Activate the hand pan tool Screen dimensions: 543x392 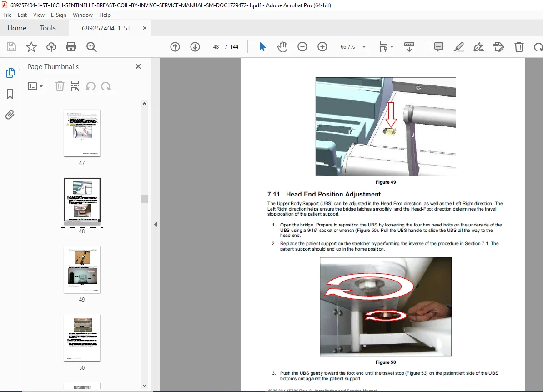click(282, 47)
